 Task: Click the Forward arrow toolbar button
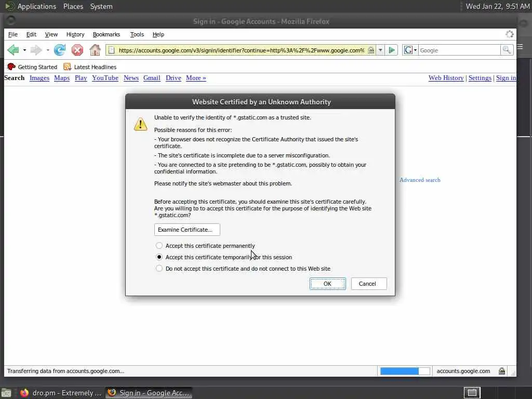(x=36, y=50)
